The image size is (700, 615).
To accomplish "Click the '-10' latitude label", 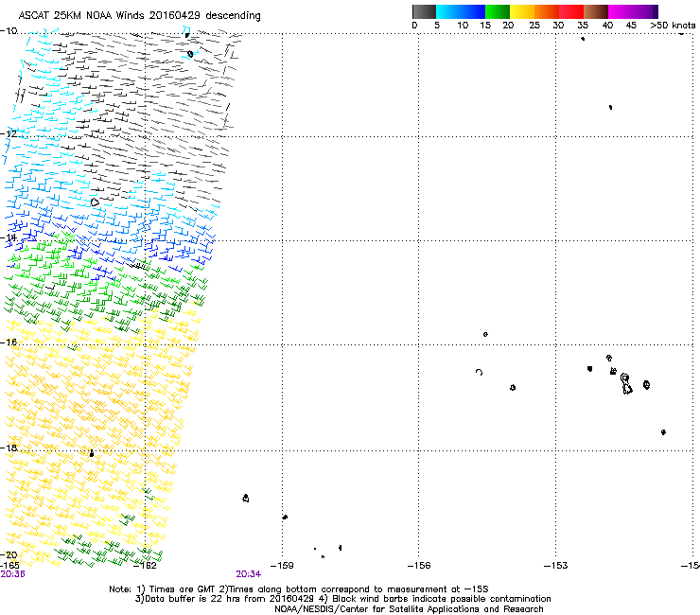I will tap(9, 31).
